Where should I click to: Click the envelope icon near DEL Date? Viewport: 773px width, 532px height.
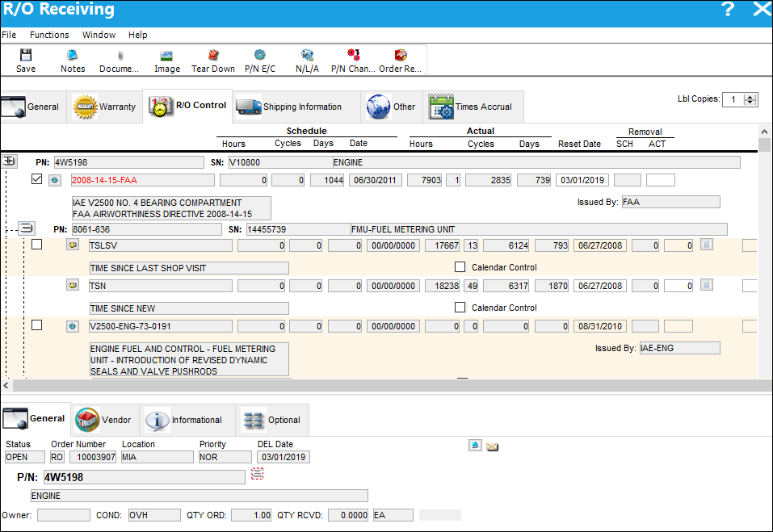(x=492, y=446)
